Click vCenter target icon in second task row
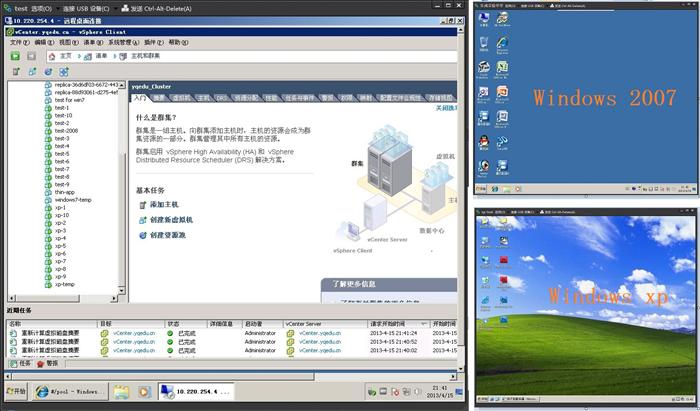 pos(104,342)
